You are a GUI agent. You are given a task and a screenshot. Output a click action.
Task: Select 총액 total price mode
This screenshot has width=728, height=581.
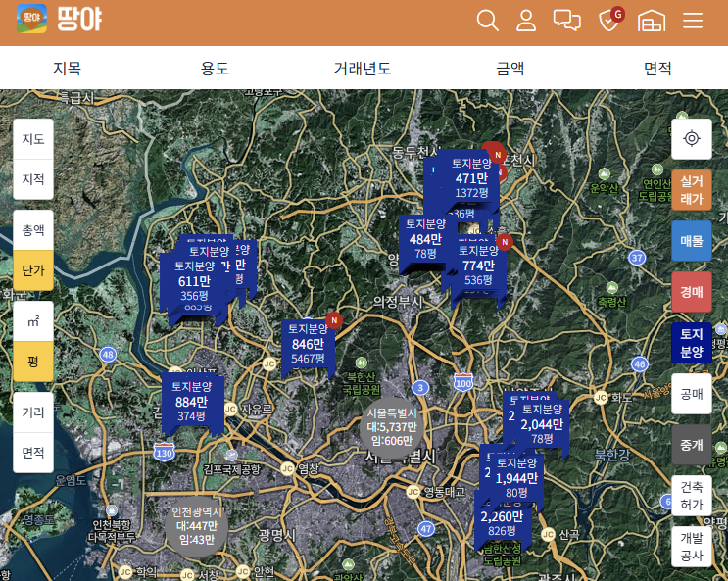[x=33, y=230]
